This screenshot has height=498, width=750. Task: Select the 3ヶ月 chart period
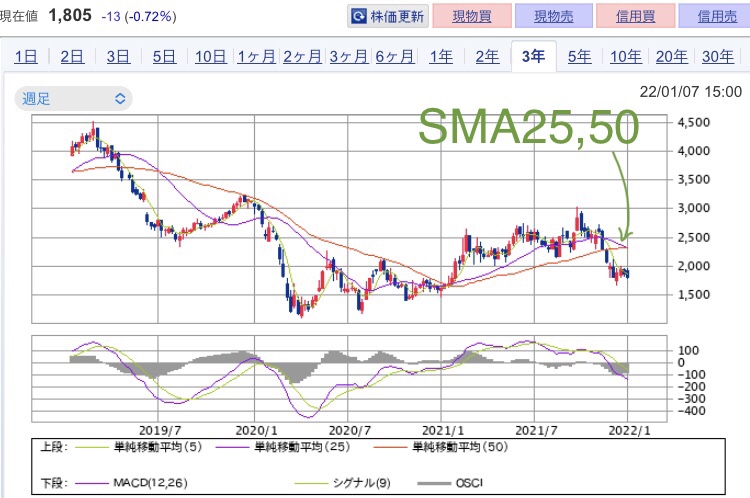(349, 57)
